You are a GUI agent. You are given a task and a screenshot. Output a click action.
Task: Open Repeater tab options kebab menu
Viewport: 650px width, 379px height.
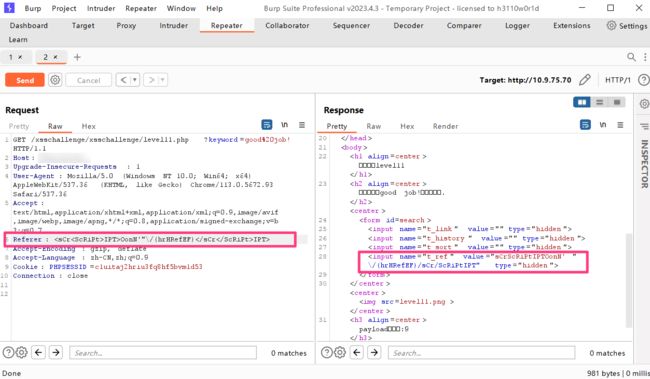tap(645, 57)
